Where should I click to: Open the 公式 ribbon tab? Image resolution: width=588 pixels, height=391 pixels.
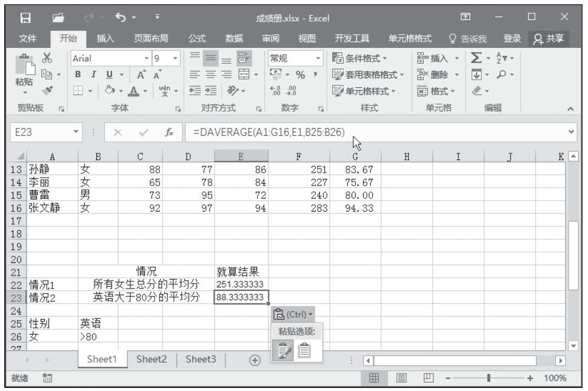pyautogui.click(x=197, y=39)
